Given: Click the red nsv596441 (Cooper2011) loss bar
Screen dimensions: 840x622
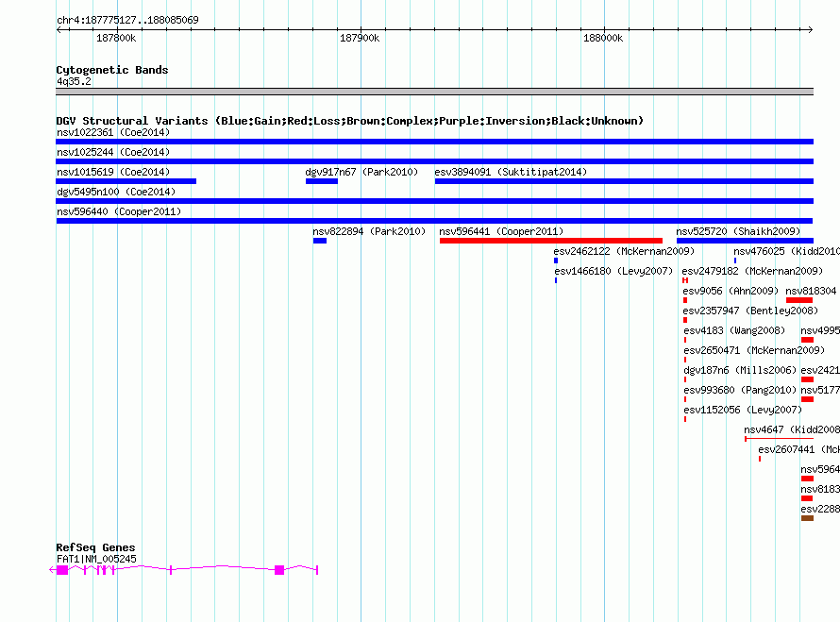Looking at the screenshot, I should point(550,241).
